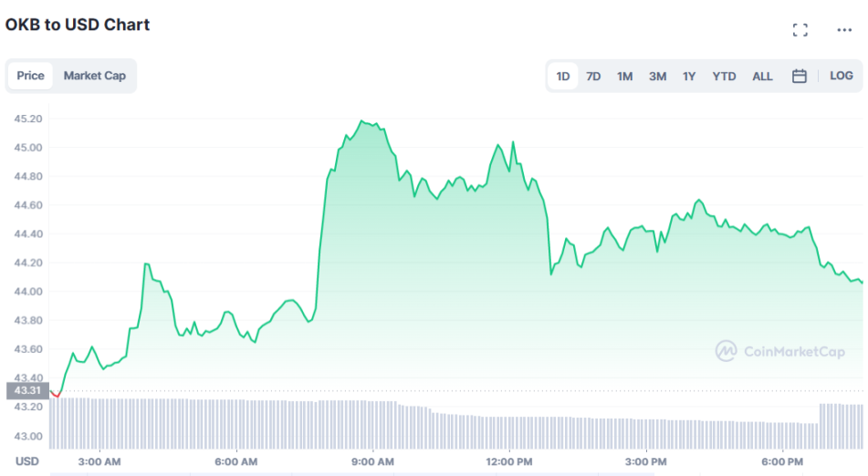
Task: Click the 43.31 current price label
Action: click(x=24, y=391)
